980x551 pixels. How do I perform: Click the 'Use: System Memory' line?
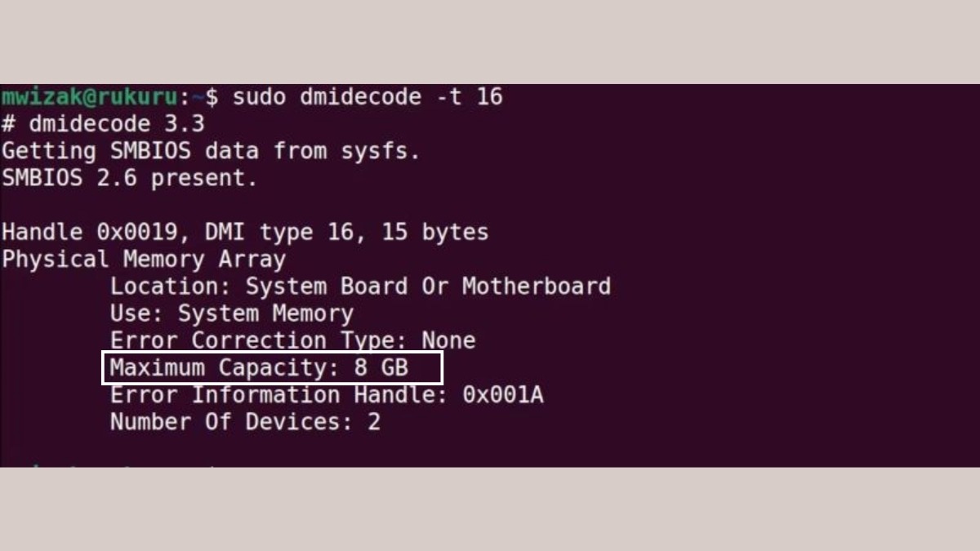pyautogui.click(x=232, y=313)
